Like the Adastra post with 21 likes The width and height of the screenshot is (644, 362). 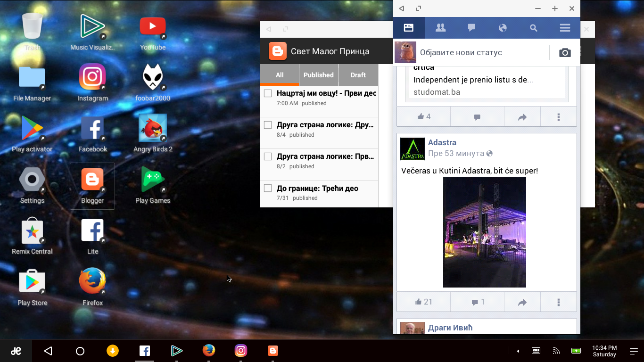(x=424, y=302)
